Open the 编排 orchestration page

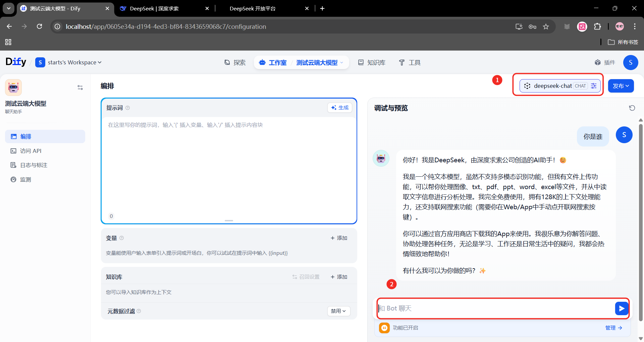(45, 136)
